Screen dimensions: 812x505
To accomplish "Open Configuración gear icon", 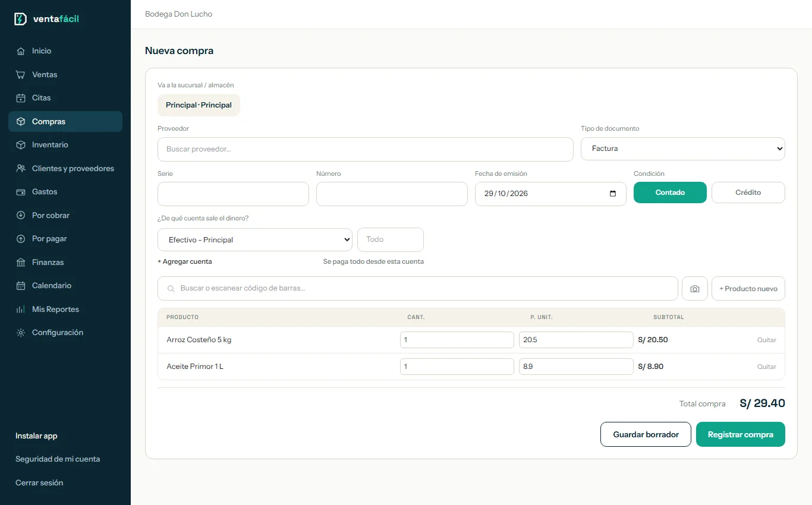I will [x=21, y=333].
